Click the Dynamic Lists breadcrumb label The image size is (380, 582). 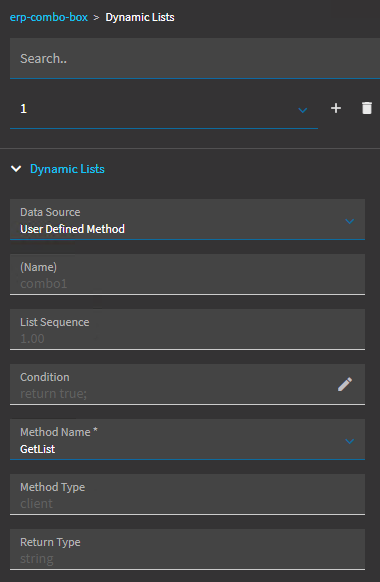click(x=140, y=17)
